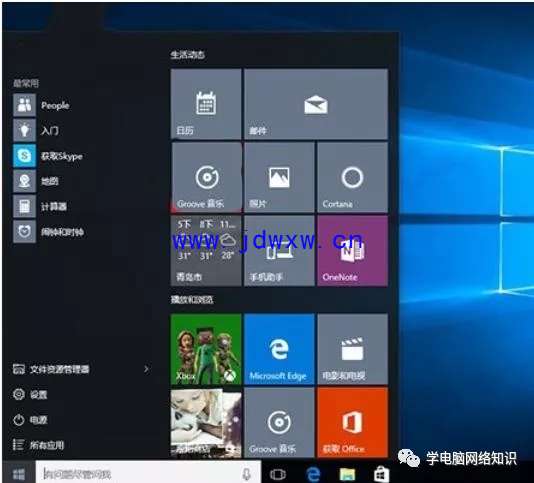Click the Cortana search box
Viewport: 534px width, 483px height.
click(x=148, y=473)
